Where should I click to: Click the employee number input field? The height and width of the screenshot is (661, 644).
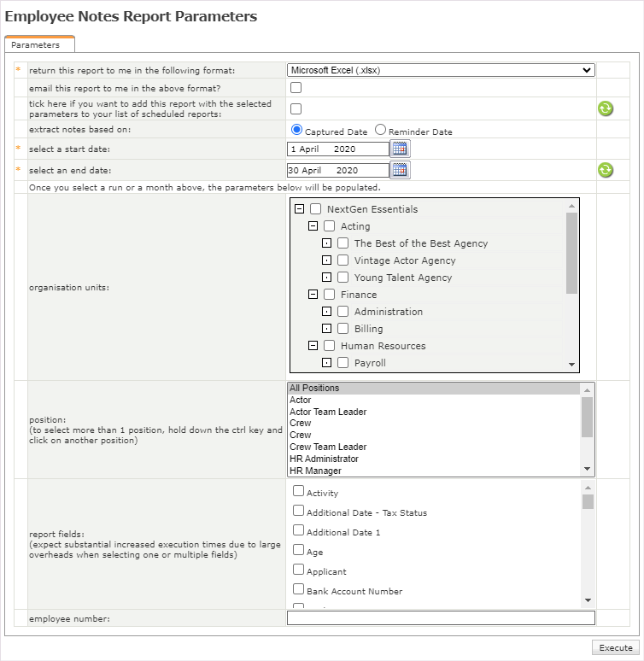[441, 618]
